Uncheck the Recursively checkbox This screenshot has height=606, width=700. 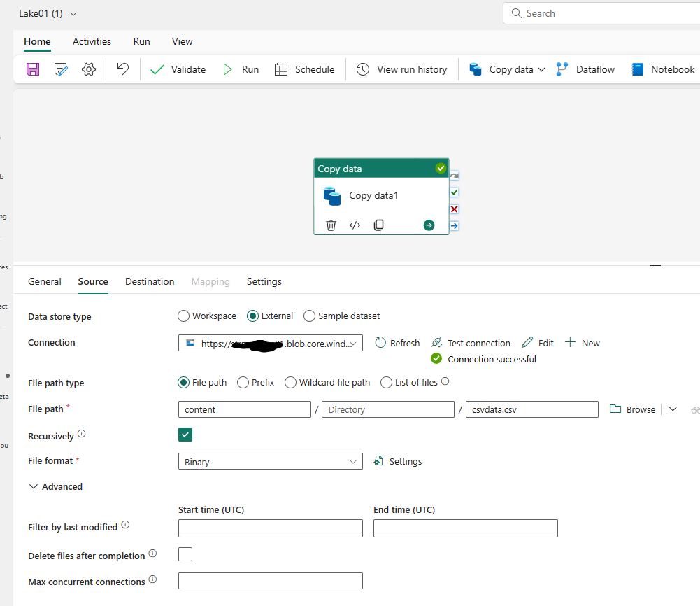185,435
